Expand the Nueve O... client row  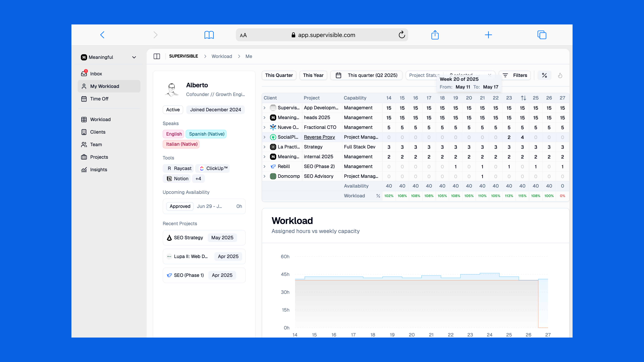click(264, 127)
